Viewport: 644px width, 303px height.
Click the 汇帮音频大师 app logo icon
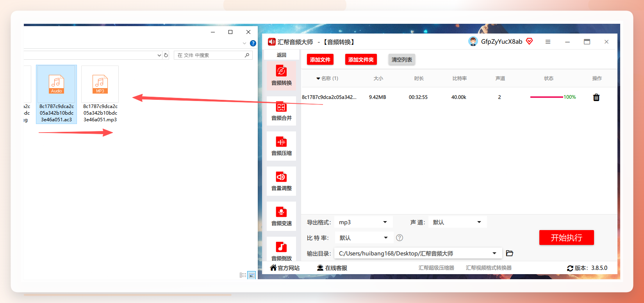click(x=272, y=42)
